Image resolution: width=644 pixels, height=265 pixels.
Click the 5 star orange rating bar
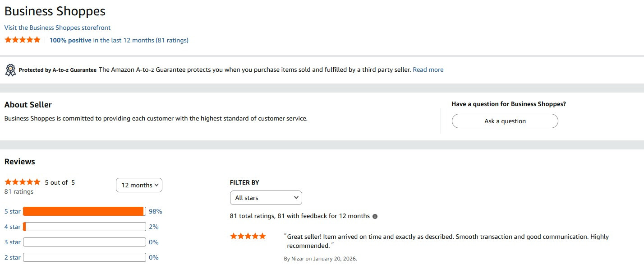[x=84, y=211]
